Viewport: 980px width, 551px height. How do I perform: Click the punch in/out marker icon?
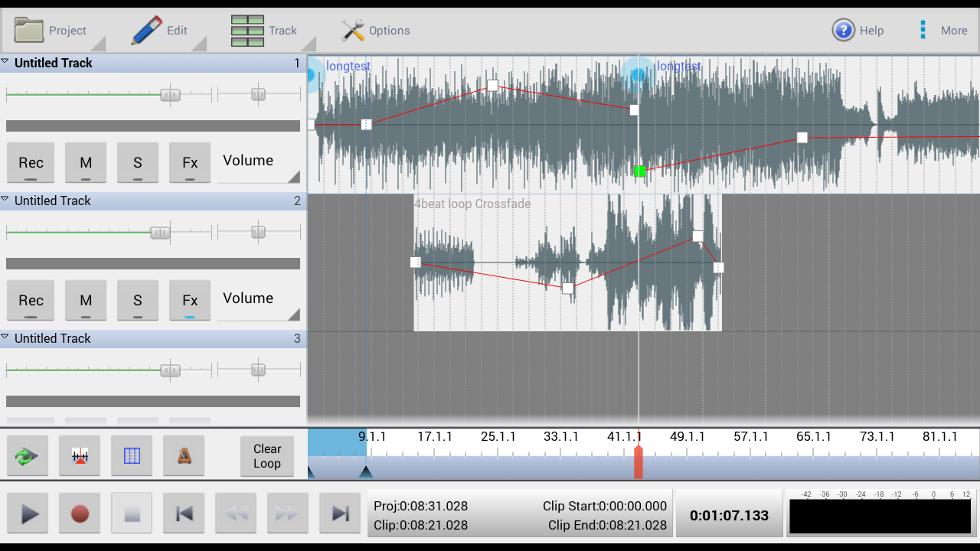pos(80,455)
